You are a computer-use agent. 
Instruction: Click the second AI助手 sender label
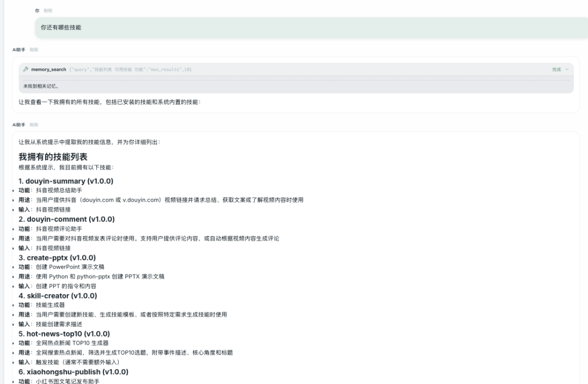tap(19, 125)
